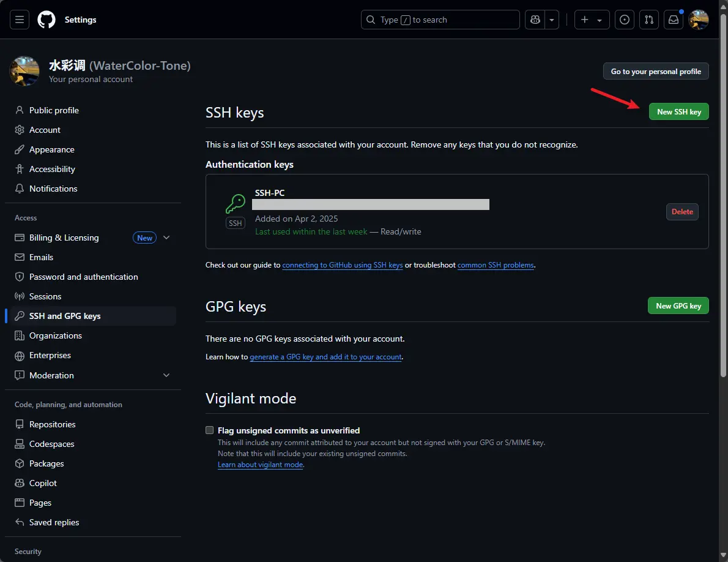Image resolution: width=728 pixels, height=562 pixels.
Task: Expand the Moderation section
Action: click(x=166, y=375)
